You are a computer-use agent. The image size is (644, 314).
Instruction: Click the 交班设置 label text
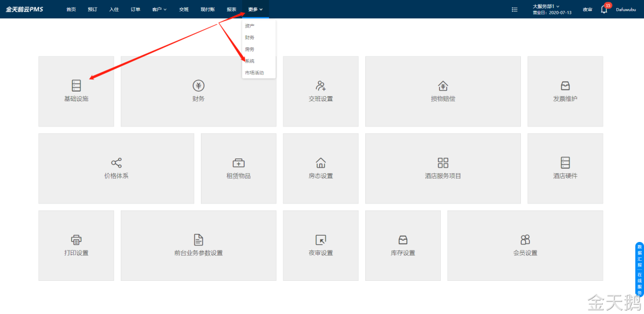[321, 99]
